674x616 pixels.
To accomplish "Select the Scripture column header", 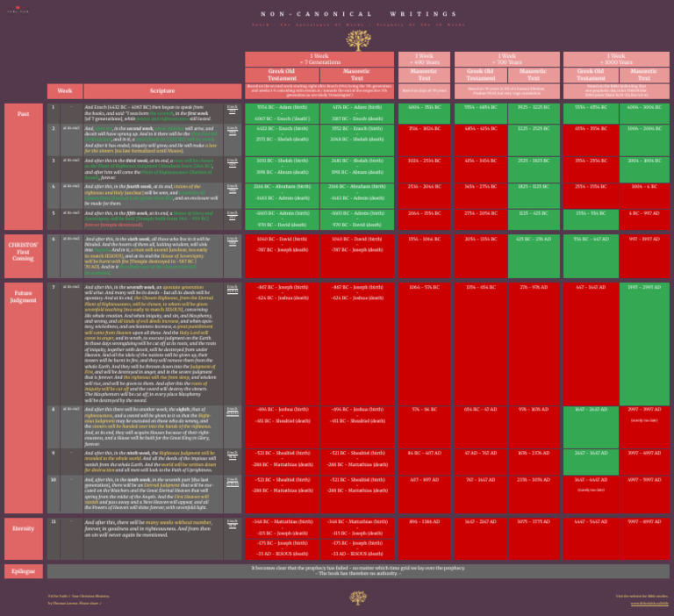I will (x=162, y=91).
